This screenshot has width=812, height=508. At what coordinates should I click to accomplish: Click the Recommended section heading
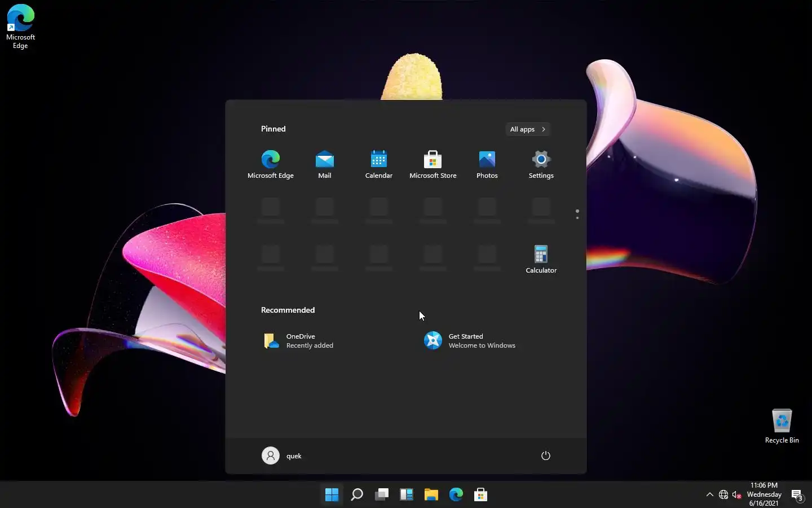click(288, 310)
